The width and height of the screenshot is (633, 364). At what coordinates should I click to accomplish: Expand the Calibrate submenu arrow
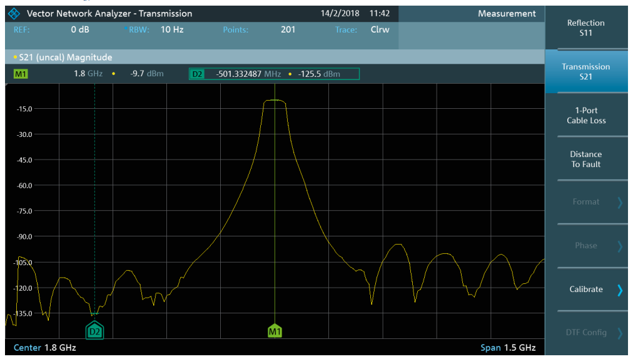(619, 290)
